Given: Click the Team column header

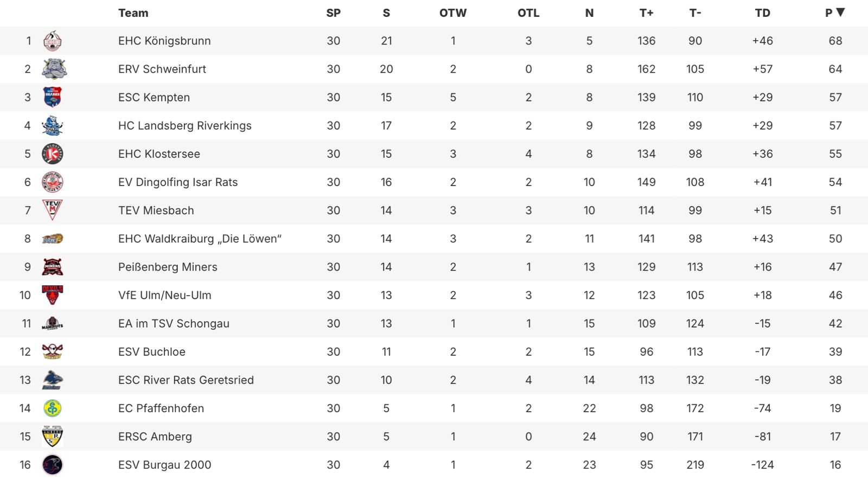Looking at the screenshot, I should click(x=133, y=13).
